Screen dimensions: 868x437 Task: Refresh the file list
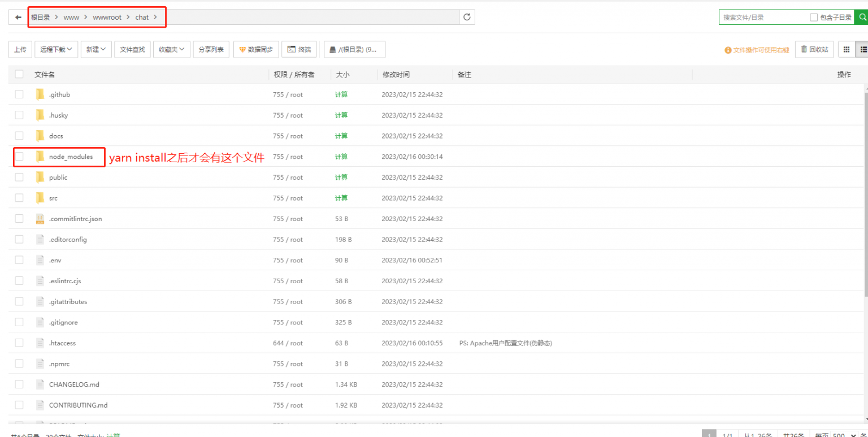coord(467,17)
